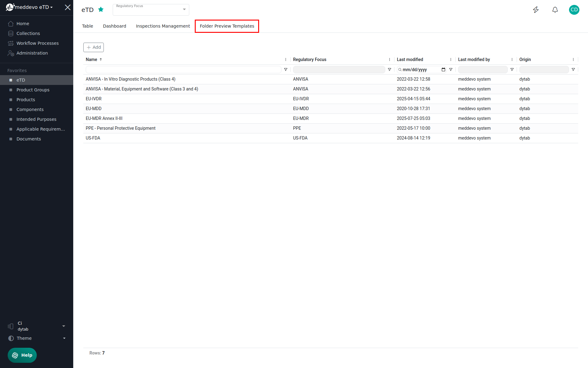Expand the Theme selector
588x368 pixels.
[64, 338]
